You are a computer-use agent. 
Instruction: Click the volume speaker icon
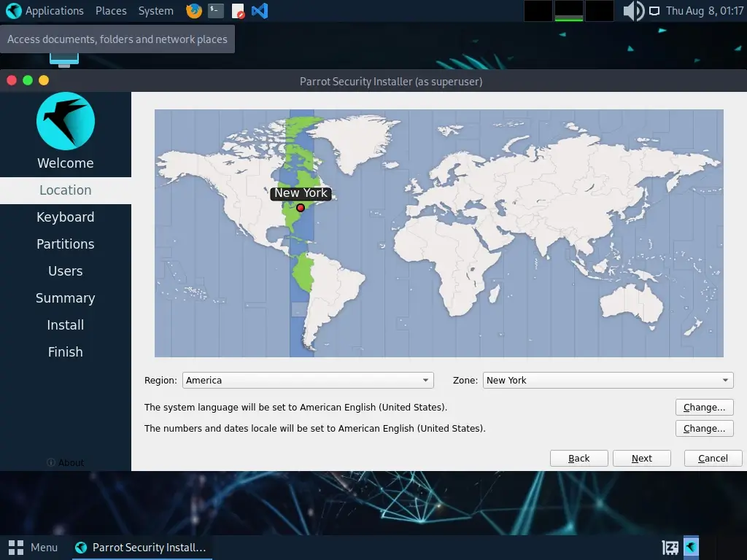(x=632, y=11)
